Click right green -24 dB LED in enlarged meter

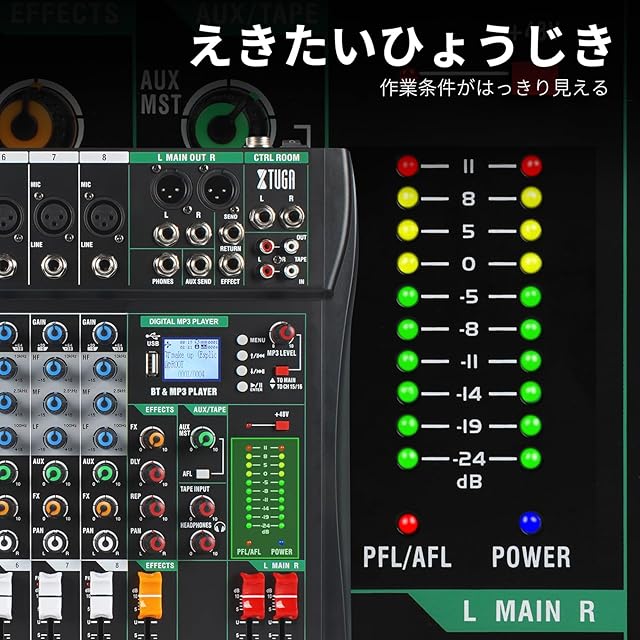(531, 458)
